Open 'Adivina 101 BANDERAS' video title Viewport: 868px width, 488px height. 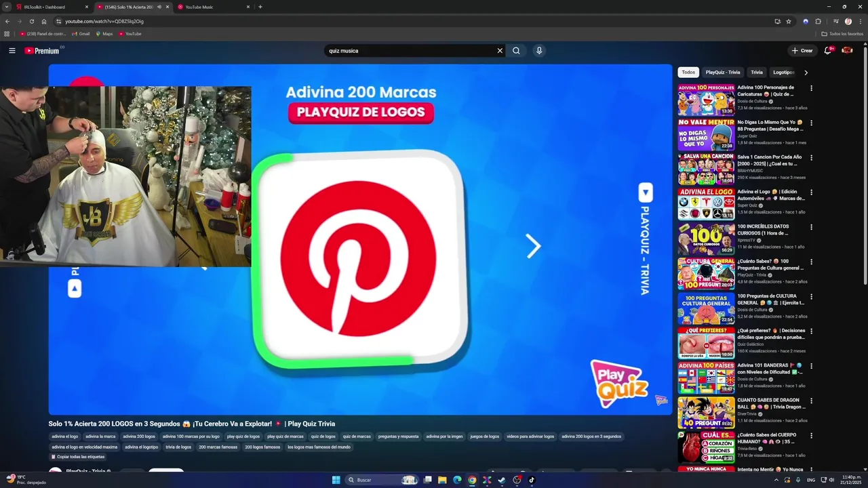770,369
